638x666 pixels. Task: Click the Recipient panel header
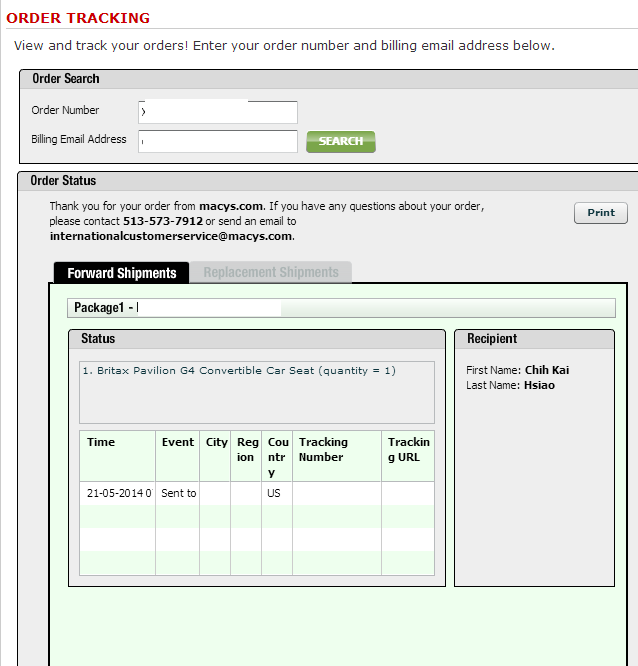534,339
